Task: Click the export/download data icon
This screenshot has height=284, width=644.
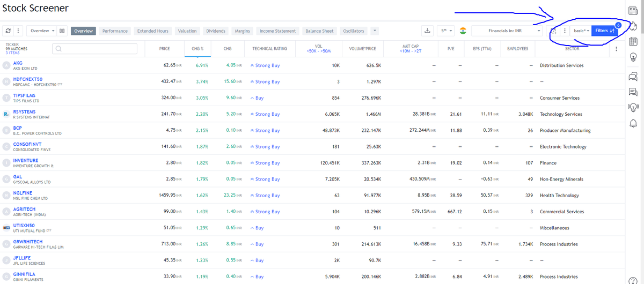Action: click(427, 31)
